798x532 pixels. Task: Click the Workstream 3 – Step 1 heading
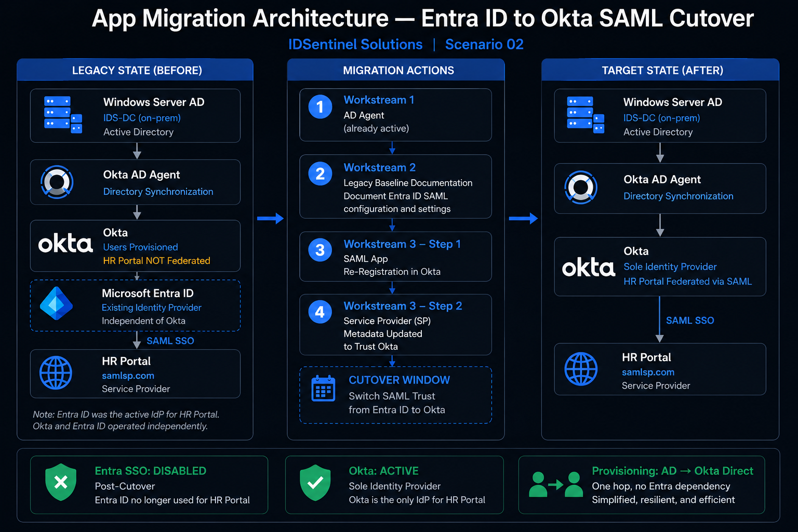coord(402,244)
